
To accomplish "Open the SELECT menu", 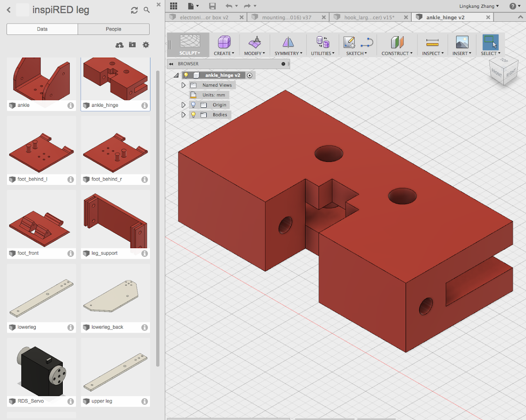I will pos(491,53).
